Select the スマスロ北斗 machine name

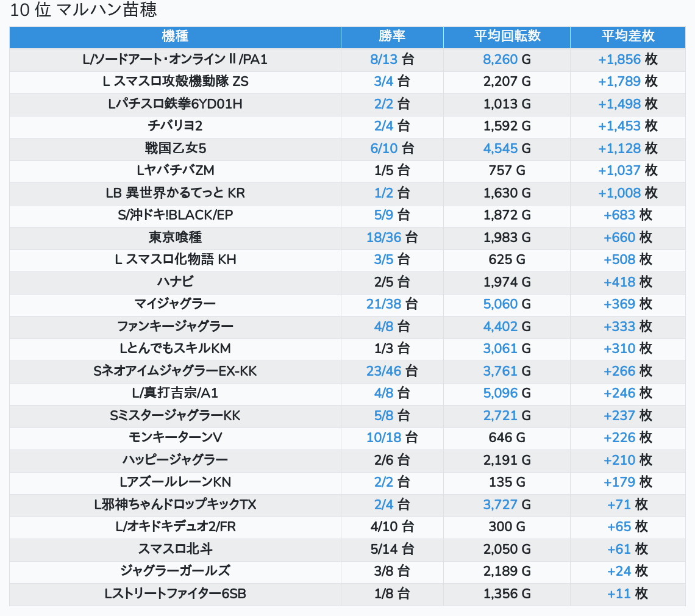tap(175, 549)
